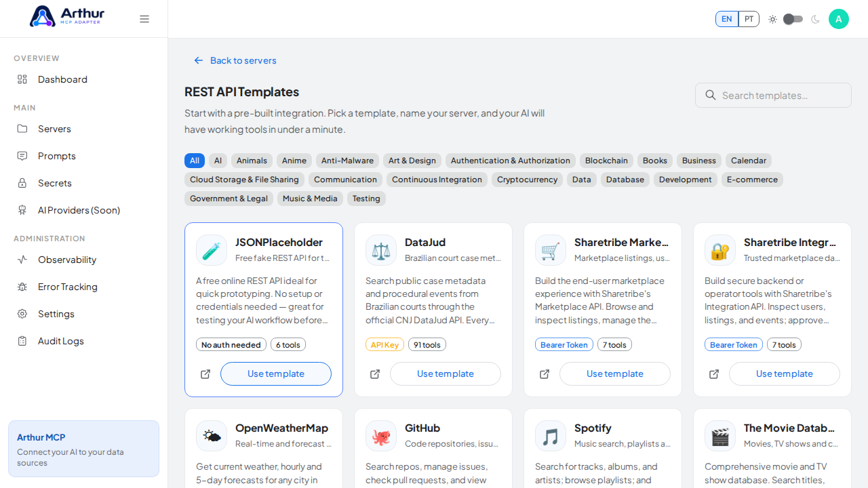Click the Error Tracking bug icon
This screenshot has width=868, height=488.
point(22,287)
